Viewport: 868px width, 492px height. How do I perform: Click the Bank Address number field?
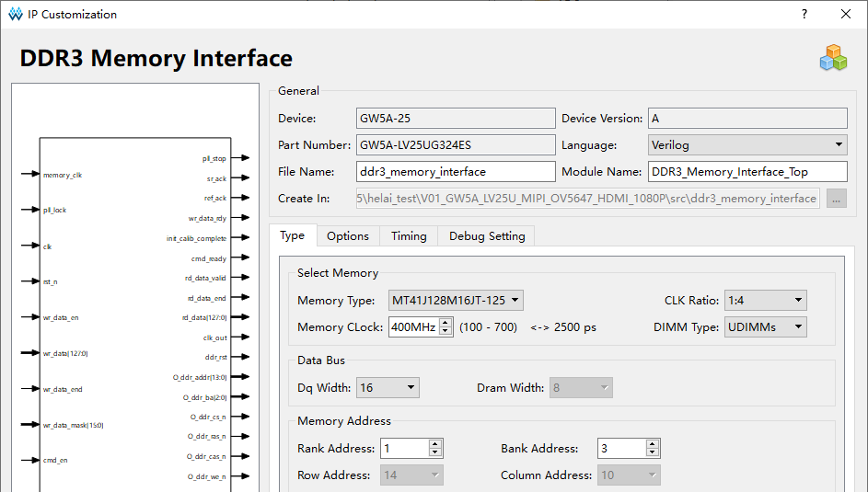point(622,449)
